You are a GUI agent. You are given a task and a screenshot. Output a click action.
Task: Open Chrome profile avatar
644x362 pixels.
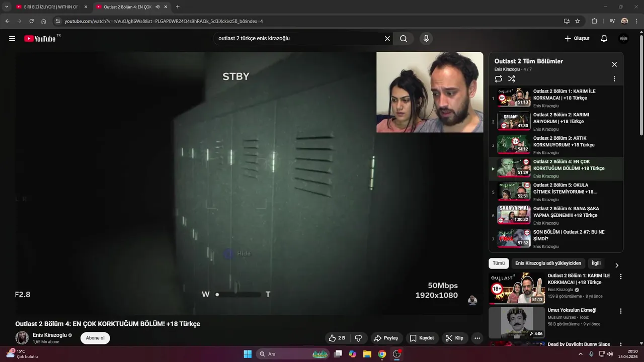[624, 21]
